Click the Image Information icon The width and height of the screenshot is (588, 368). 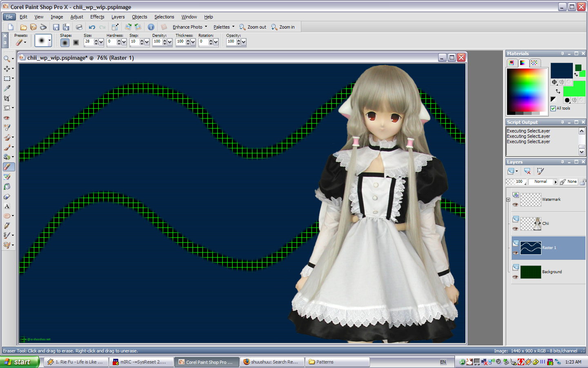click(x=151, y=27)
